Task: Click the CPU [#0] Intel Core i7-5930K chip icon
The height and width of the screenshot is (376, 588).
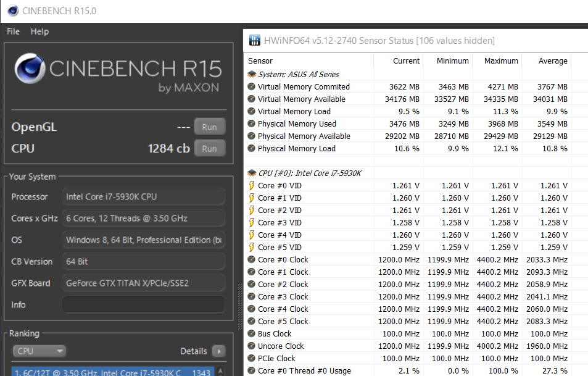Action: pos(252,173)
